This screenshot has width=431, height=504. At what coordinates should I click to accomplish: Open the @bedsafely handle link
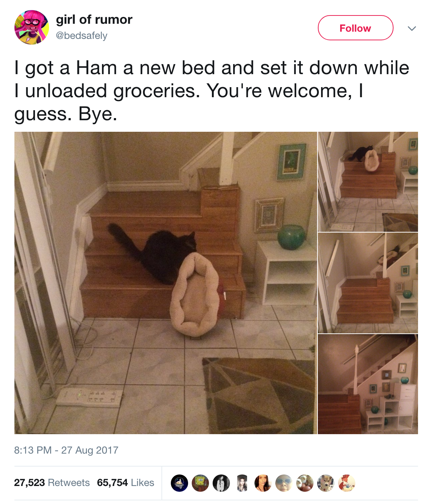tap(82, 36)
